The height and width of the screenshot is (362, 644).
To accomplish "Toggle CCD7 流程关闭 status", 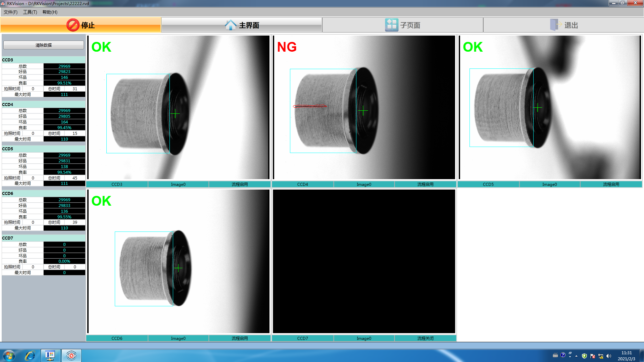I will 425,338.
